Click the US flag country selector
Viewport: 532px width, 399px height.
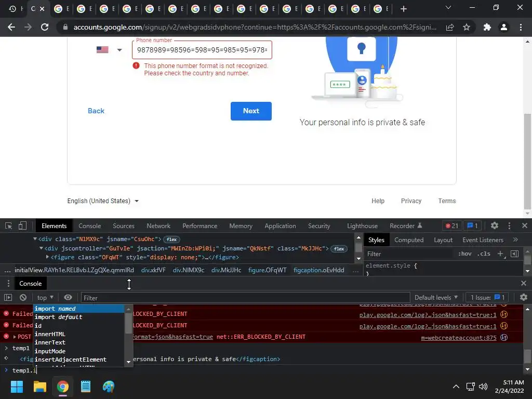coord(102,50)
